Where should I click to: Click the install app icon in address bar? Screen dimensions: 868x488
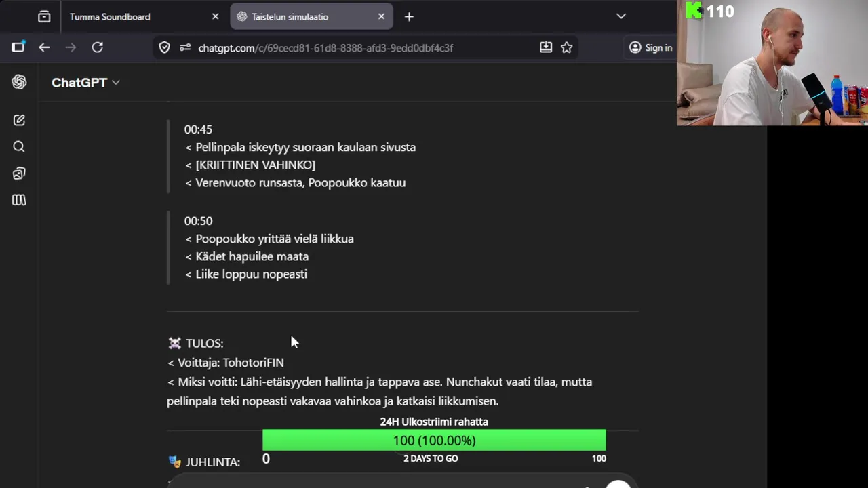point(546,47)
